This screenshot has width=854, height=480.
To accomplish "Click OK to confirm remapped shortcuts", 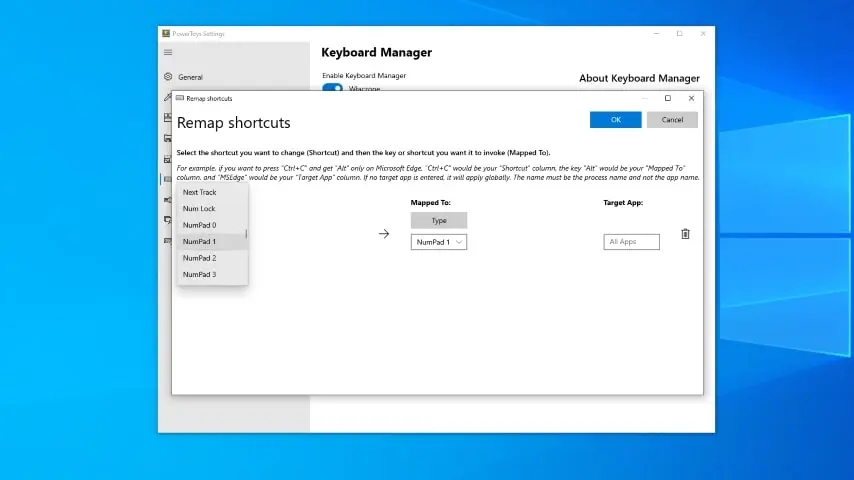I will tap(615, 119).
